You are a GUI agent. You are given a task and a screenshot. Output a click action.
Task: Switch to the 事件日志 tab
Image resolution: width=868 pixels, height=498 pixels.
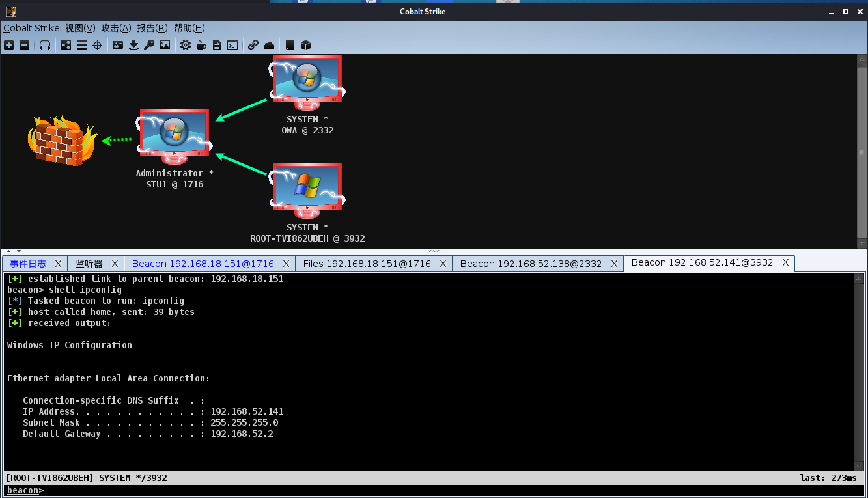pyautogui.click(x=28, y=264)
